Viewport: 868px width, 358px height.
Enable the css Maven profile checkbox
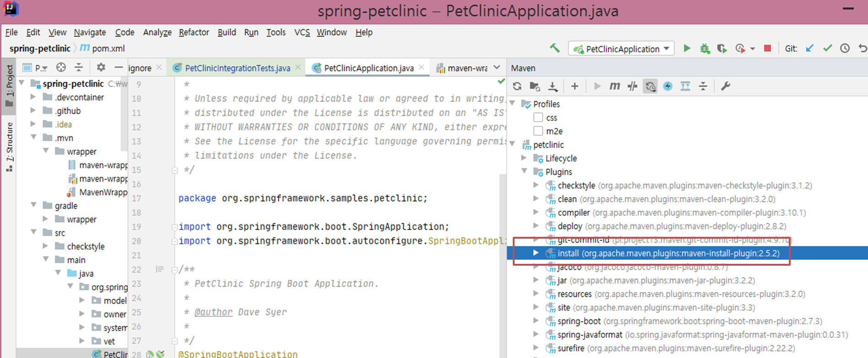pos(538,118)
